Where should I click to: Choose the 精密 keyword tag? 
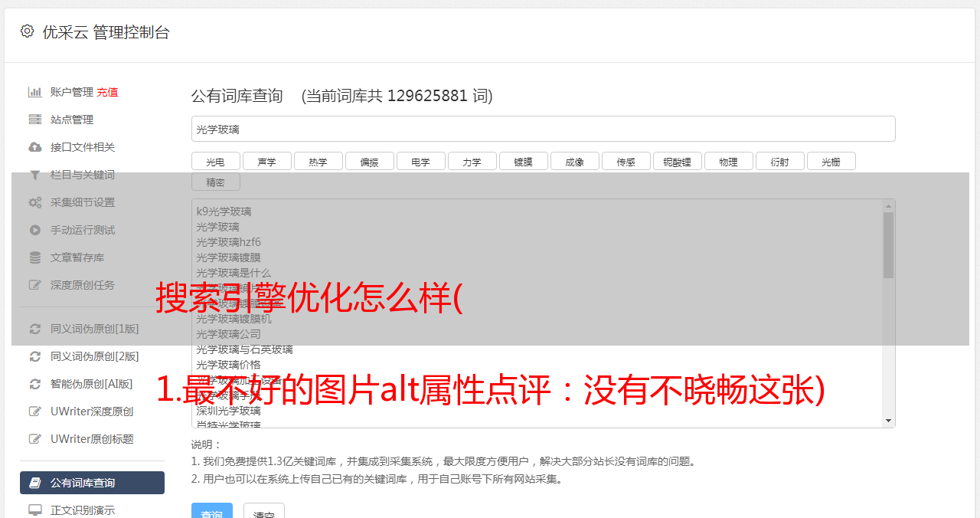216,182
